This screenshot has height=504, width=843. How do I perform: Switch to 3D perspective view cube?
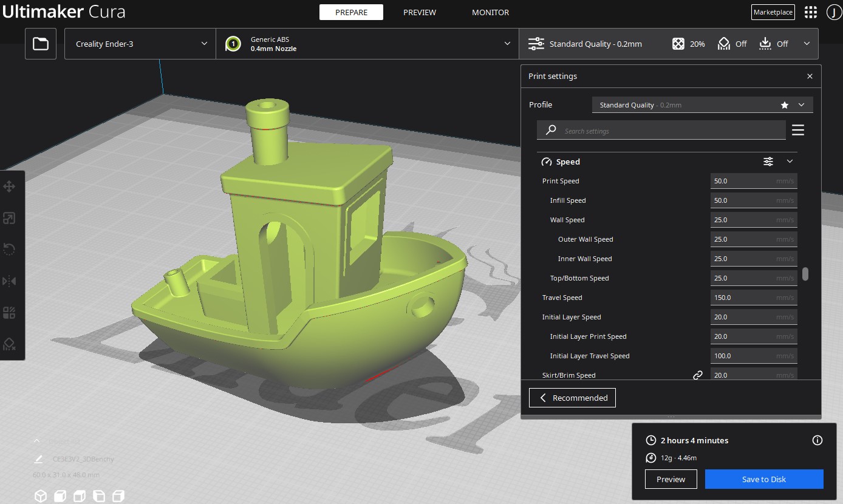click(x=41, y=496)
